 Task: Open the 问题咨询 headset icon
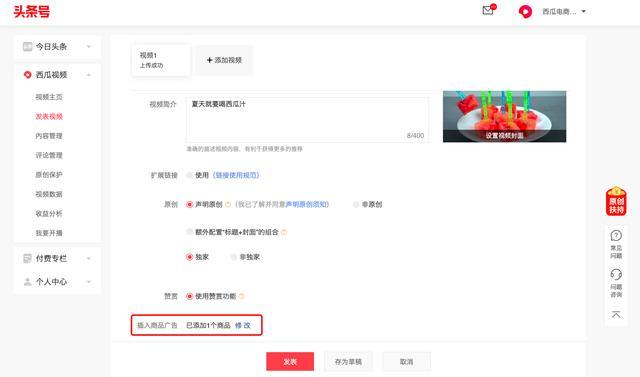point(616,282)
